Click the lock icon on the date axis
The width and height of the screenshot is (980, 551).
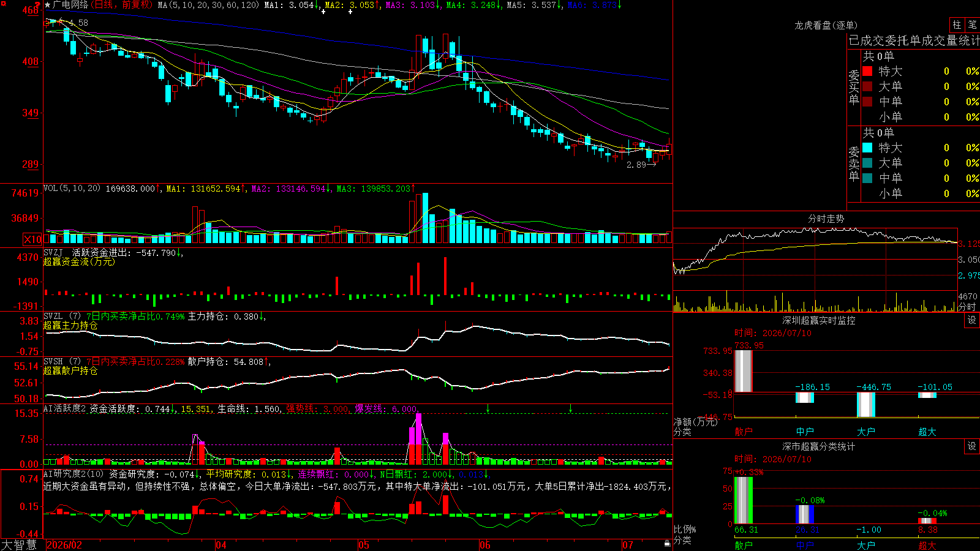[x=667, y=544]
